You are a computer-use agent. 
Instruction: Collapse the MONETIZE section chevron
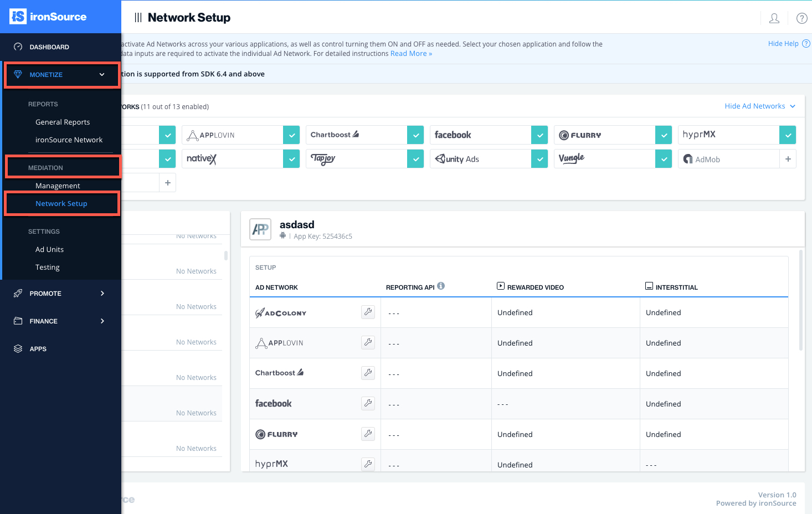coord(102,74)
